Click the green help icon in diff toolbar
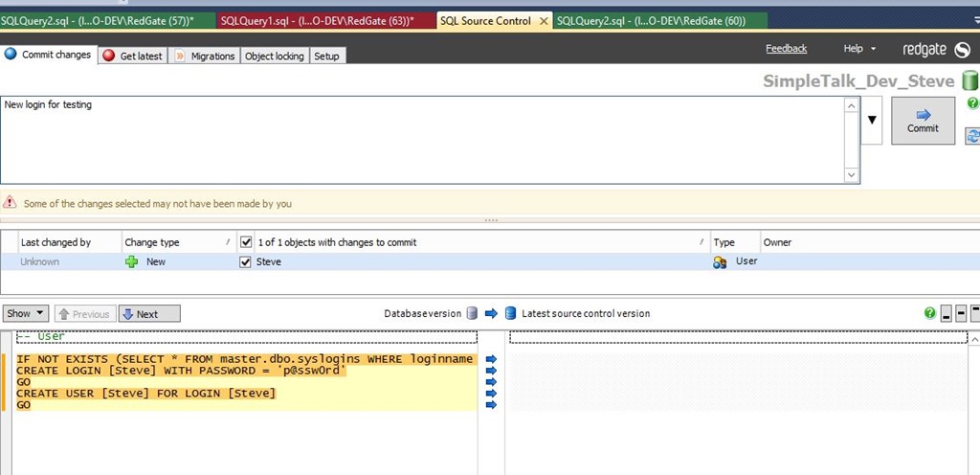This screenshot has width=980, height=475. click(929, 313)
